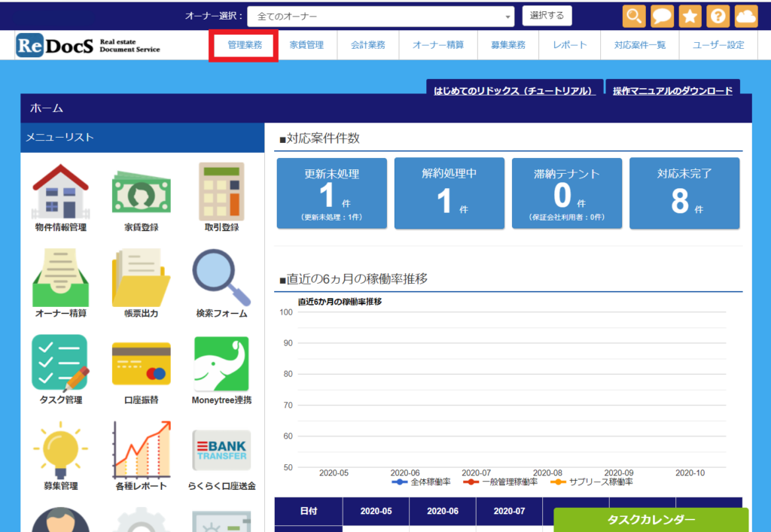
Task: Open the 操作マニュアルのダウンロード link
Action: pos(672,91)
